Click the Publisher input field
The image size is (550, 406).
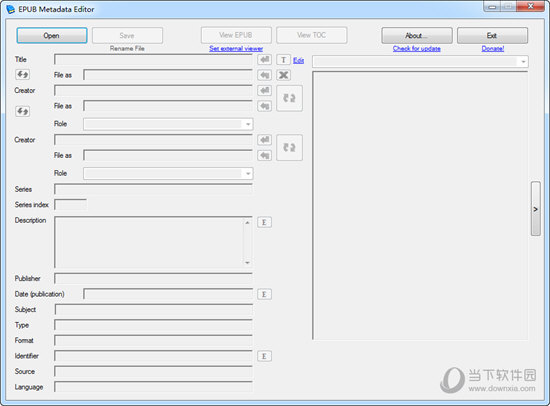click(x=153, y=279)
